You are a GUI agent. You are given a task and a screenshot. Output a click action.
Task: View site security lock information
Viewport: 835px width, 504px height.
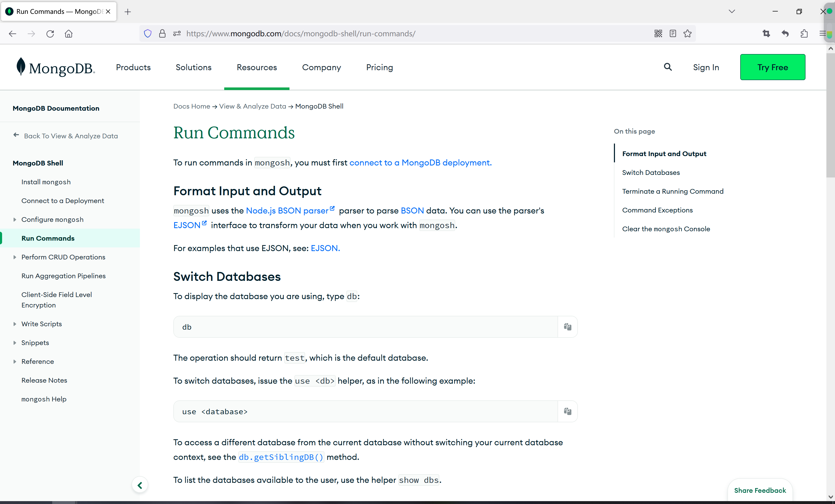162,34
